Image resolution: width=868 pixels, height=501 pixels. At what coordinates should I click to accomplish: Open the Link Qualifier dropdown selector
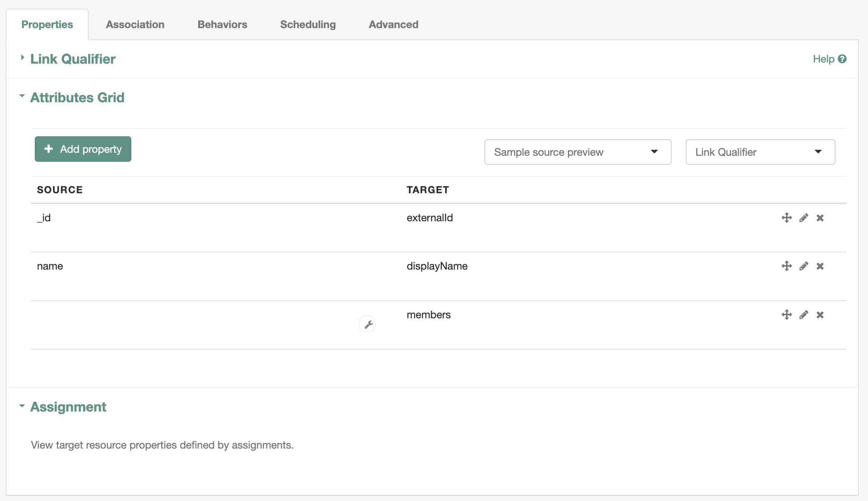pyautogui.click(x=760, y=152)
